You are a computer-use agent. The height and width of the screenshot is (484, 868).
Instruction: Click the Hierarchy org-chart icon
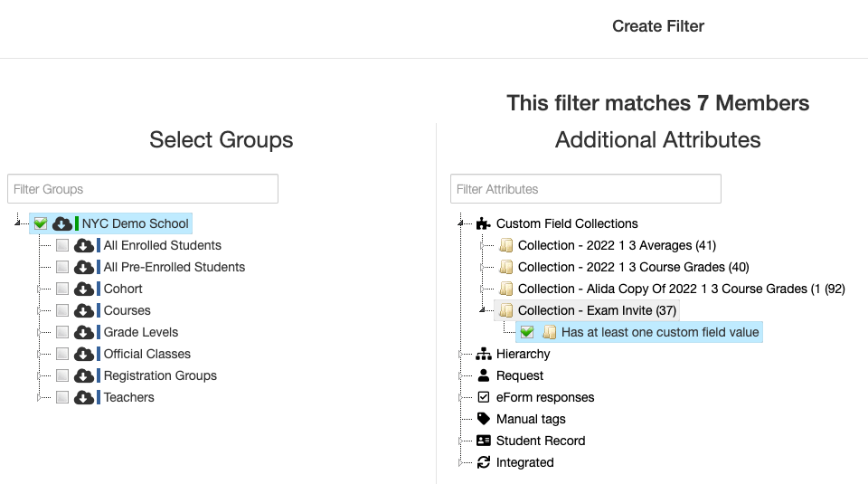483,354
